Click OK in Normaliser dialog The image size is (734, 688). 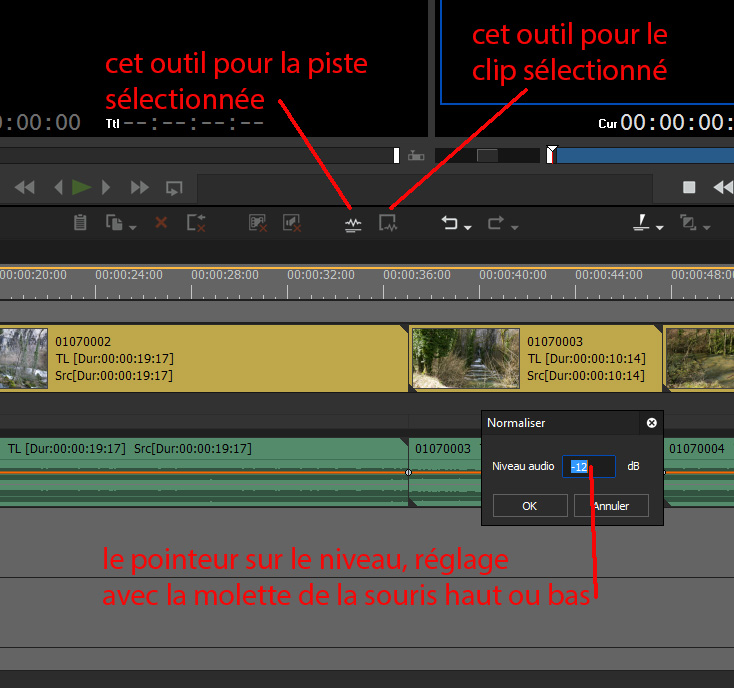[530, 505]
